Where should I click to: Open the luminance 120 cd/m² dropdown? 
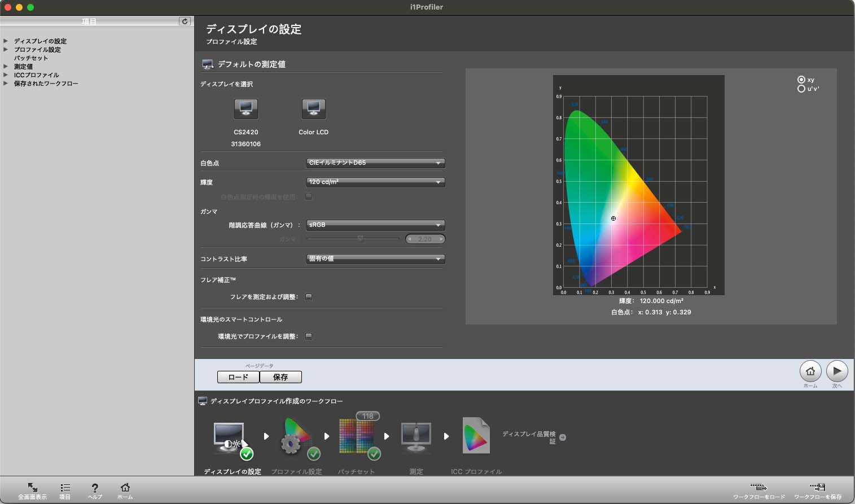click(375, 182)
